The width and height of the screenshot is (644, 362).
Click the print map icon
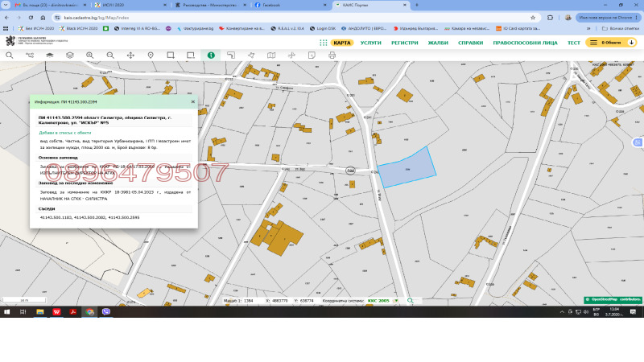(x=332, y=55)
